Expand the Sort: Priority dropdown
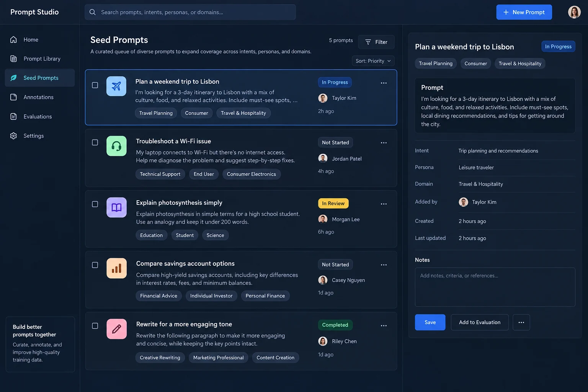Viewport: 588px width, 392px height. tap(373, 61)
